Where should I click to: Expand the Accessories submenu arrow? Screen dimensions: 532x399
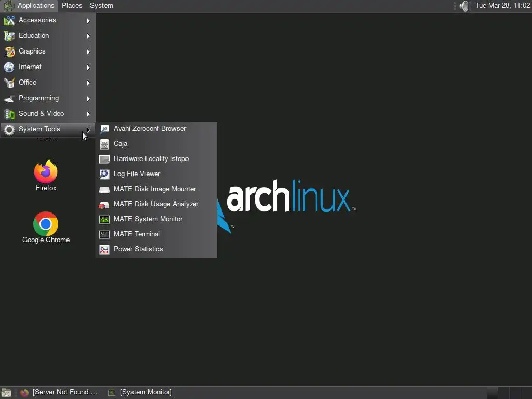coord(88,21)
